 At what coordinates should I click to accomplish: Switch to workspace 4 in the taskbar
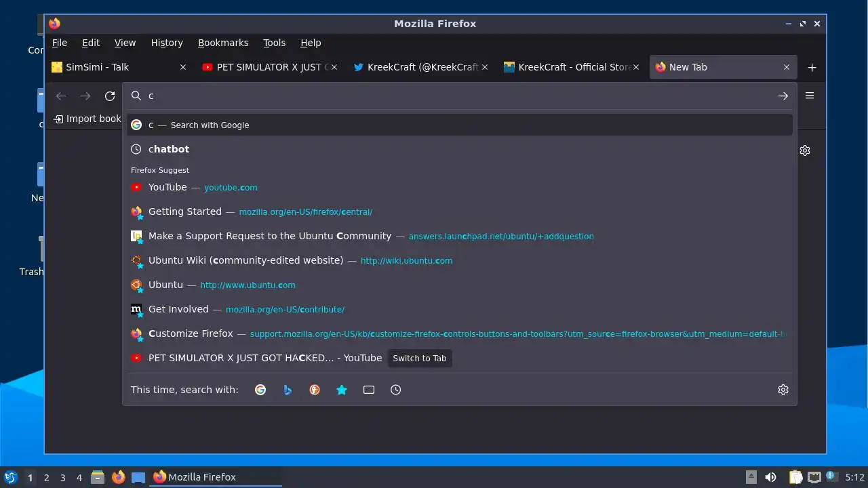(79, 478)
